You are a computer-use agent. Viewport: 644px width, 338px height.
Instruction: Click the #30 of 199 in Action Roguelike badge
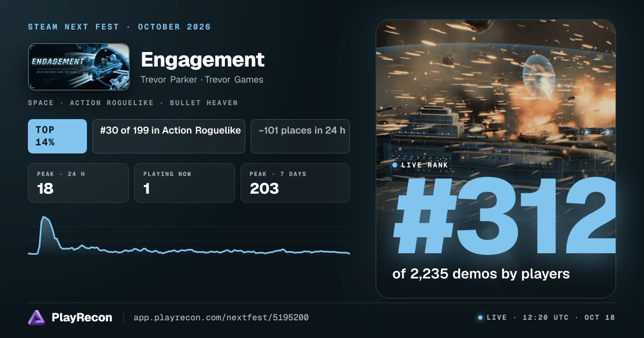[169, 136]
